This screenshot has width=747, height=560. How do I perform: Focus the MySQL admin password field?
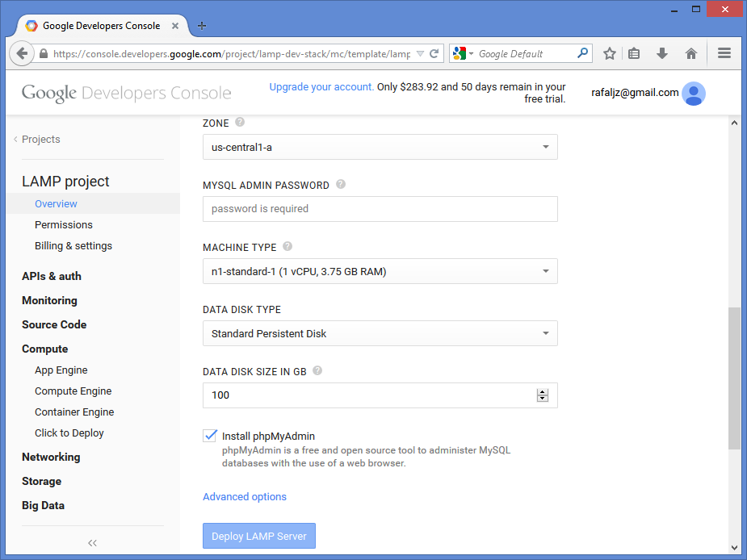[x=380, y=209]
